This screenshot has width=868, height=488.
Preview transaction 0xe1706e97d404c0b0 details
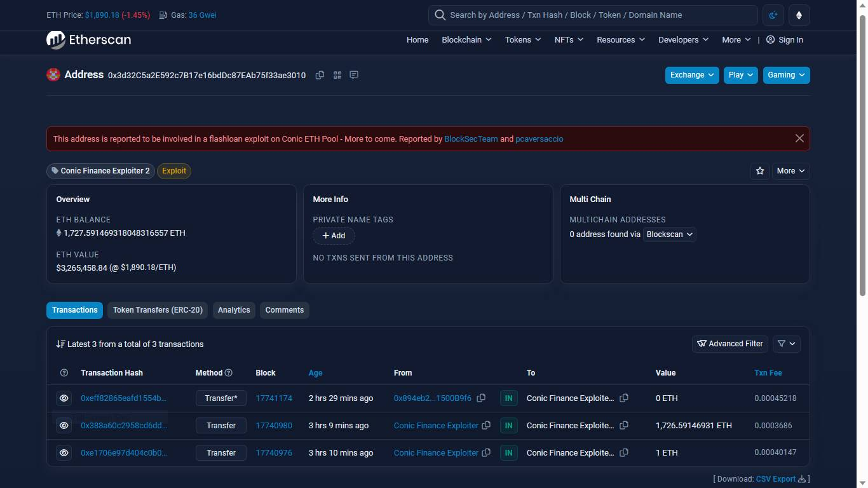pos(64,453)
